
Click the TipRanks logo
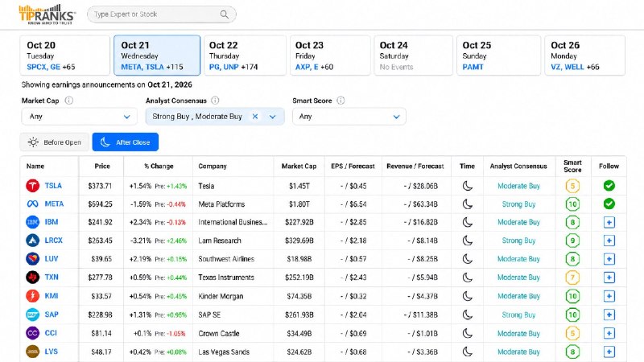point(47,14)
